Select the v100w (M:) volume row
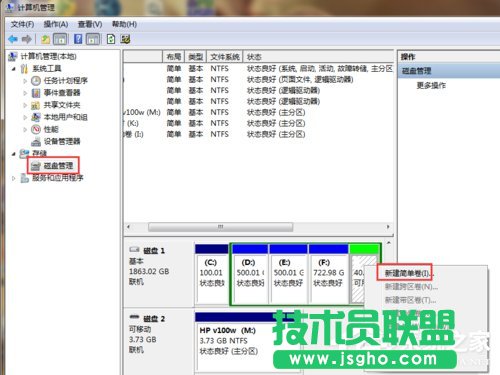This screenshot has height=375, width=500. [258, 112]
